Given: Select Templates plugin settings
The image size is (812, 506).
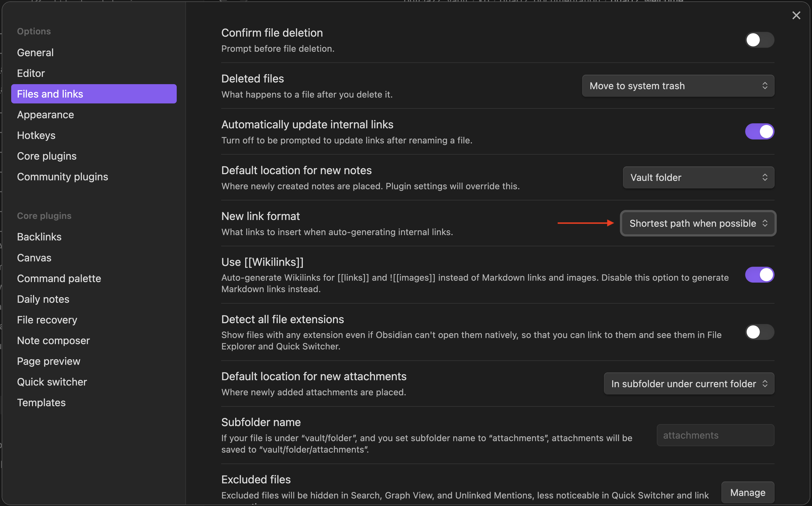Looking at the screenshot, I should pyautogui.click(x=41, y=403).
